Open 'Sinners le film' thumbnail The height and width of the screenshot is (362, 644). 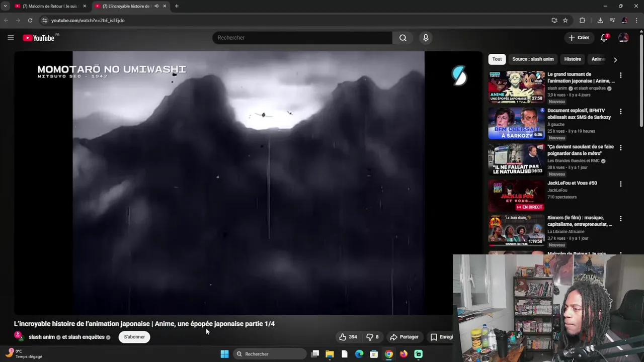point(516,230)
